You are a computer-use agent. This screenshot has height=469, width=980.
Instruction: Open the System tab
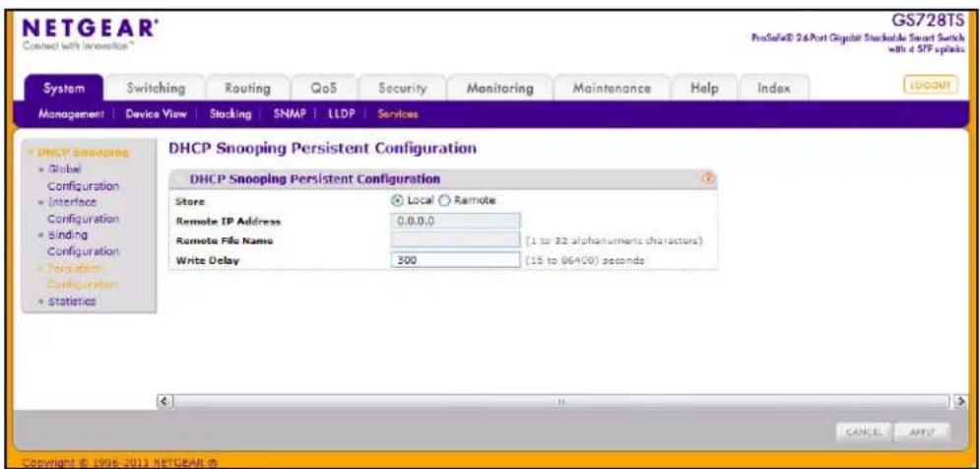(x=64, y=89)
